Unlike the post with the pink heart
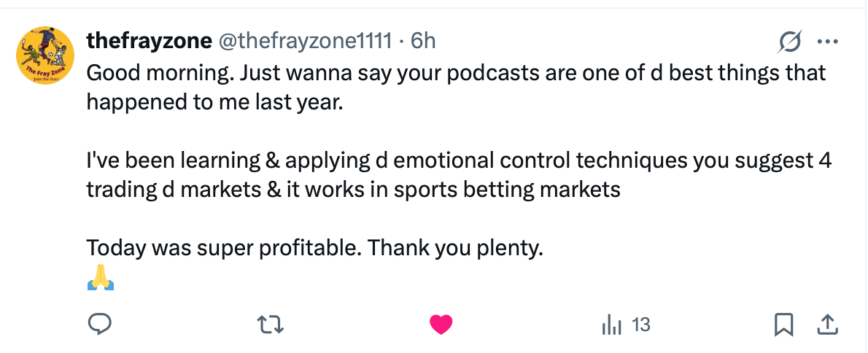This screenshot has height=353, width=868. click(441, 324)
